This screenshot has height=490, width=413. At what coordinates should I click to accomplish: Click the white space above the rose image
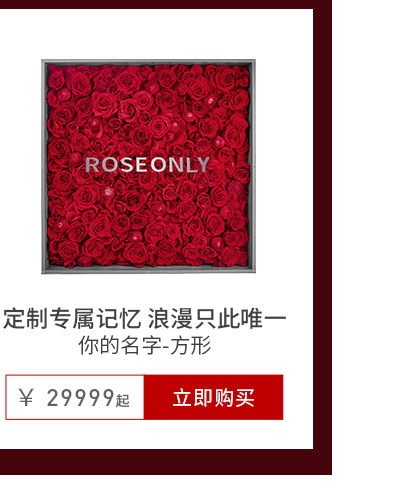[x=156, y=34]
